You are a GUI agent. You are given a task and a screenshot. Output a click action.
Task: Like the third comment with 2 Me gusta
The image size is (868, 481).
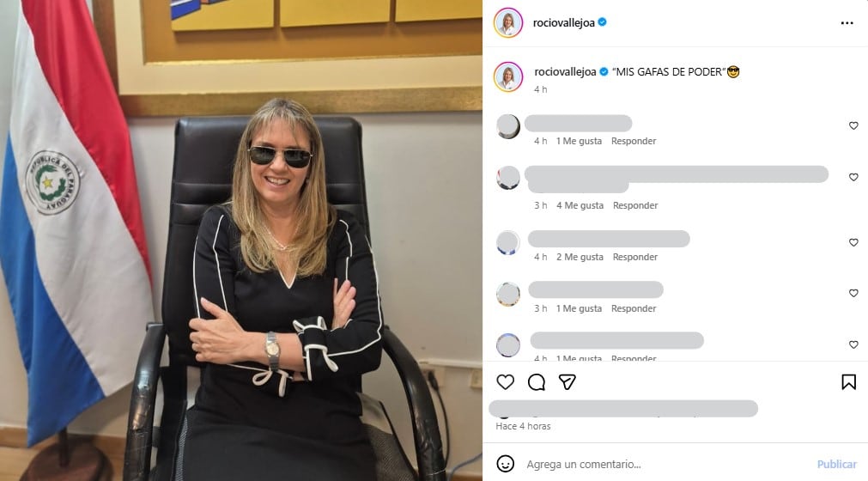pos(853,242)
